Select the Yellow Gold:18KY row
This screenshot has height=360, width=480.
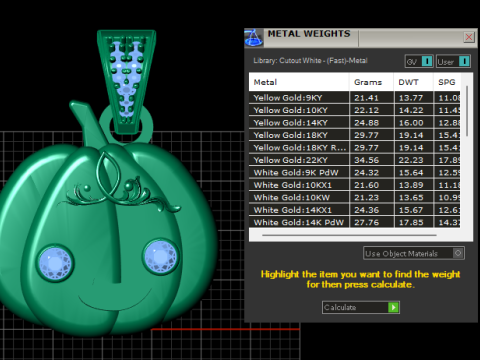[354, 135]
